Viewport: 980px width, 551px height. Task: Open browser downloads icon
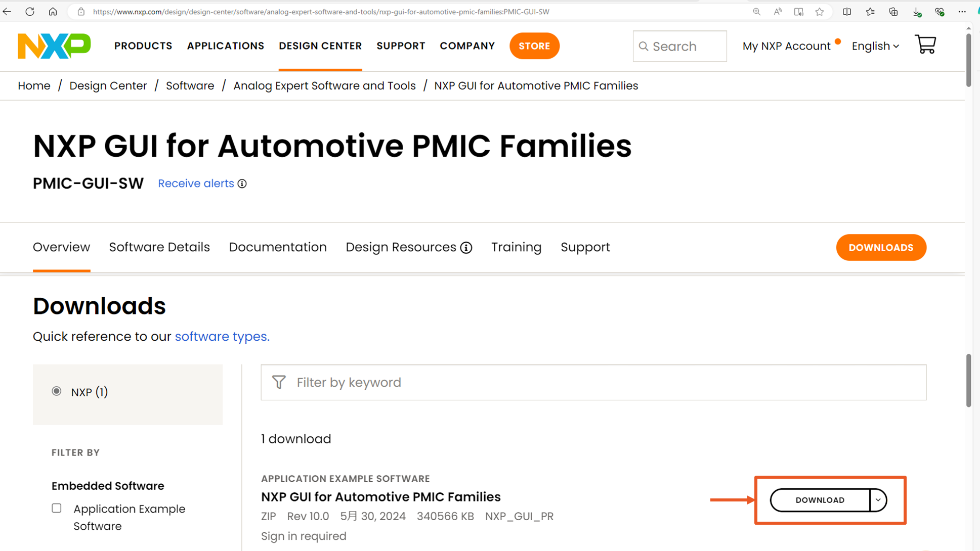pyautogui.click(x=916, y=12)
